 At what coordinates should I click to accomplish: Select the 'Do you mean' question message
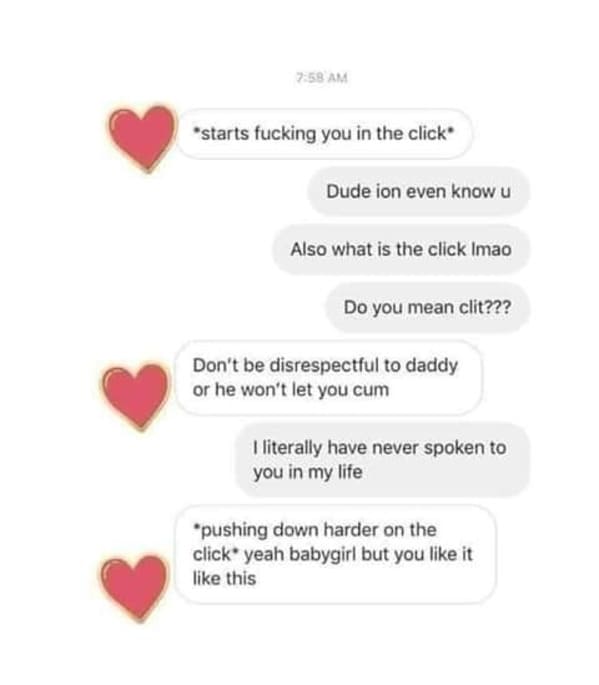[427, 308]
